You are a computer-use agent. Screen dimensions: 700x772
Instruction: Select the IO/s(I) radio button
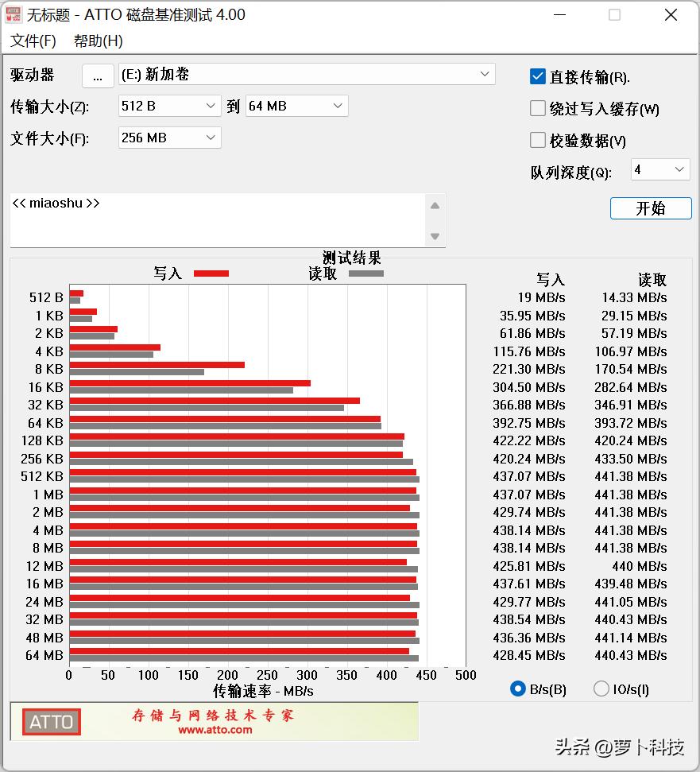tap(601, 689)
